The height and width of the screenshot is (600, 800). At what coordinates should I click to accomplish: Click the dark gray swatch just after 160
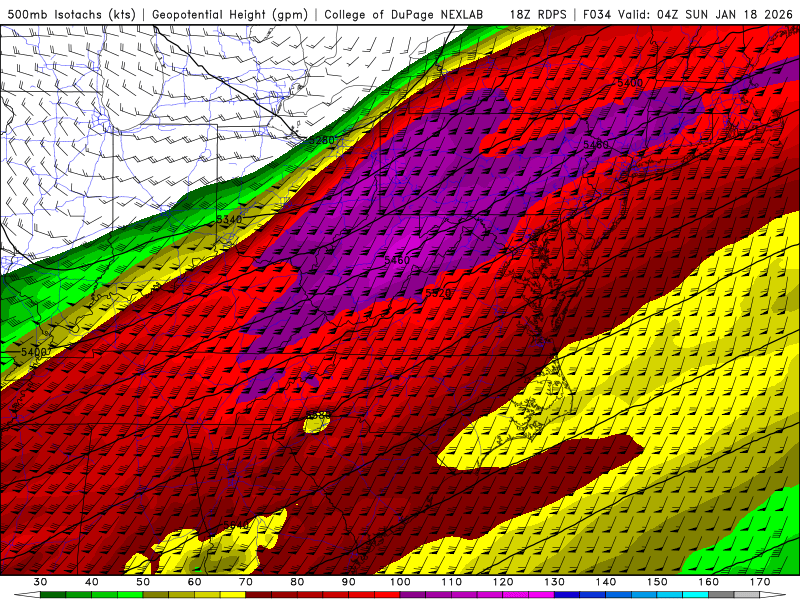(x=721, y=596)
